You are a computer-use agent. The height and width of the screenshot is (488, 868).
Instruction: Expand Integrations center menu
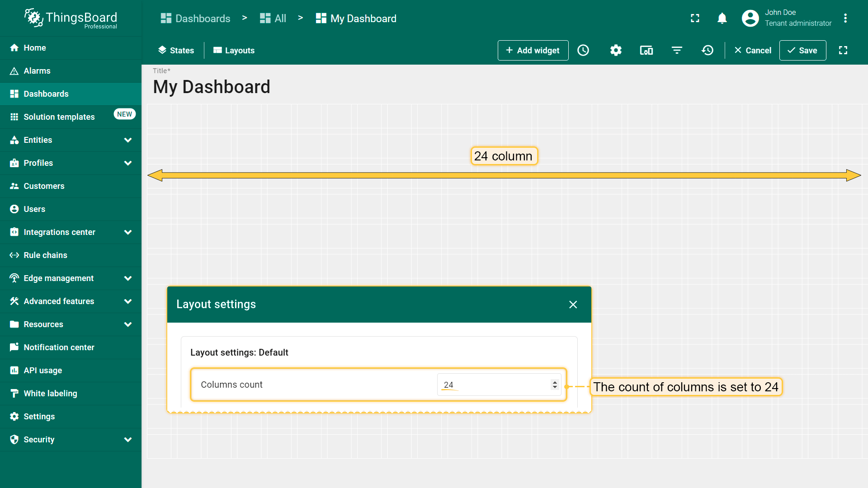coord(128,232)
